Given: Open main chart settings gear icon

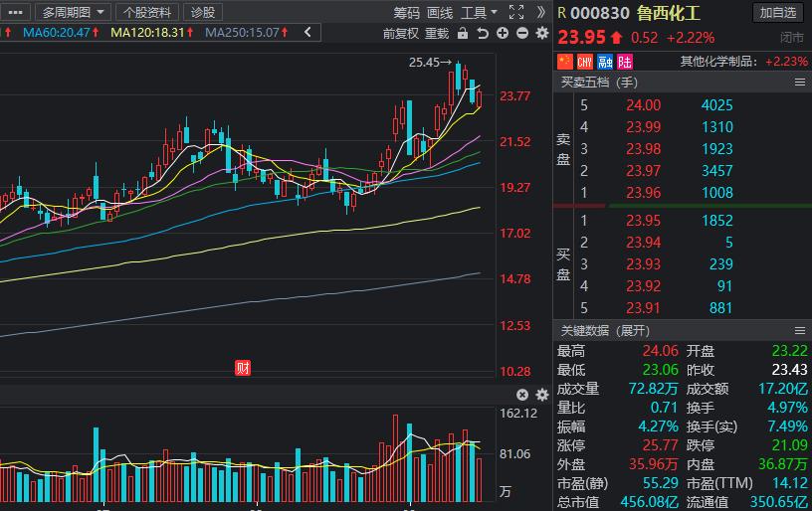Looking at the screenshot, I should pos(542,33).
